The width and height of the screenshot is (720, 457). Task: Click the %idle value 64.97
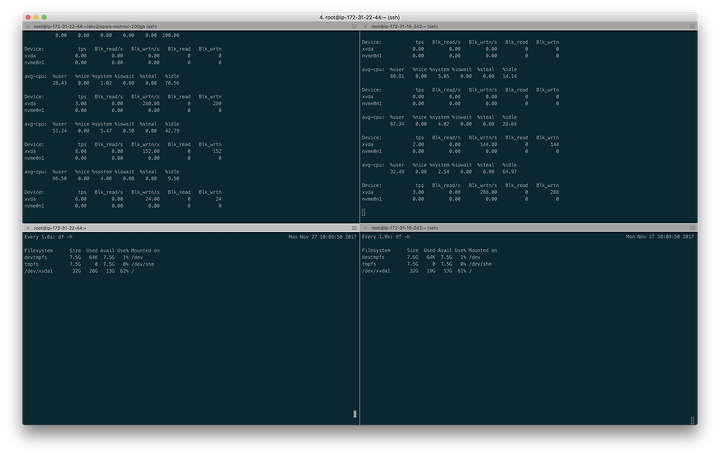click(x=509, y=172)
